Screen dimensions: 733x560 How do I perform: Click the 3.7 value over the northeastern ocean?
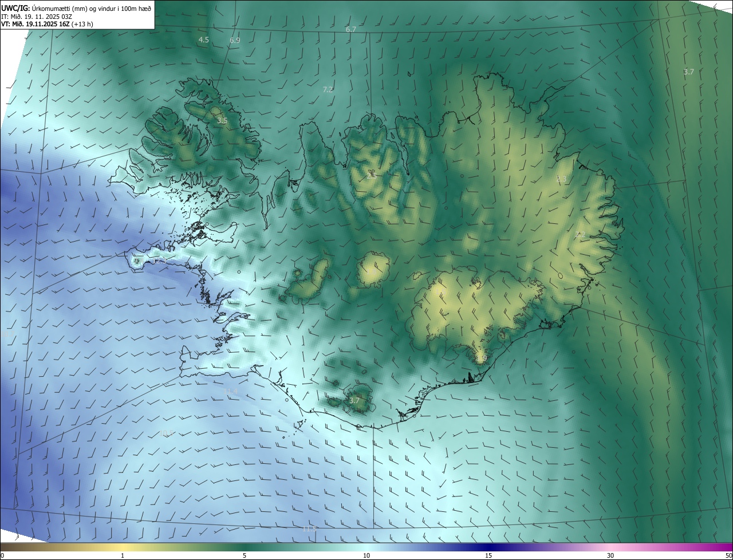click(688, 72)
